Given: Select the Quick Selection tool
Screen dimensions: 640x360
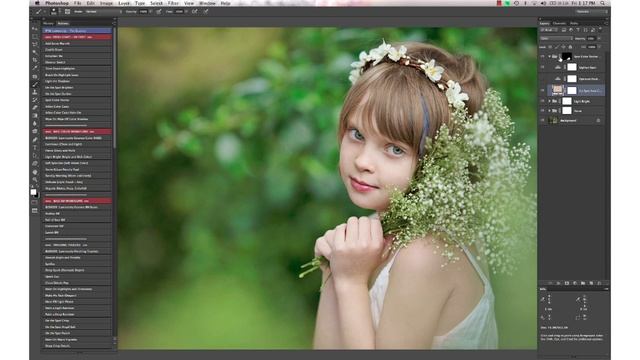Looking at the screenshot, I should coord(35,52).
